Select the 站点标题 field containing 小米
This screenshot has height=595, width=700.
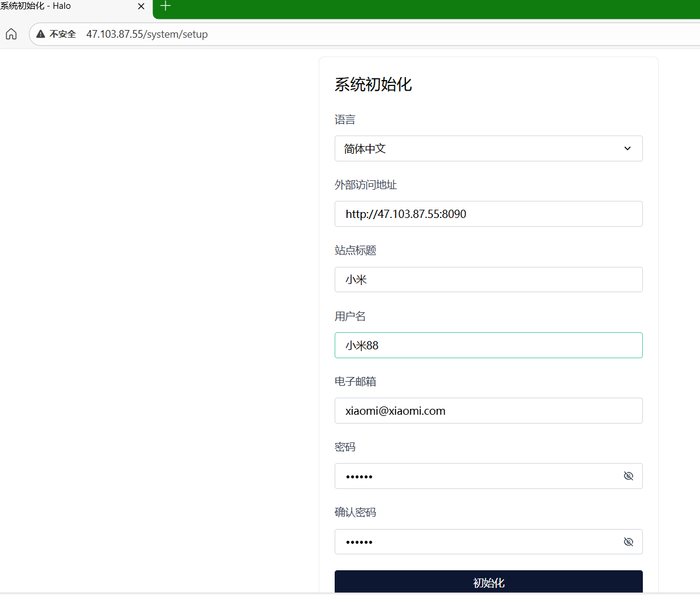click(x=488, y=280)
